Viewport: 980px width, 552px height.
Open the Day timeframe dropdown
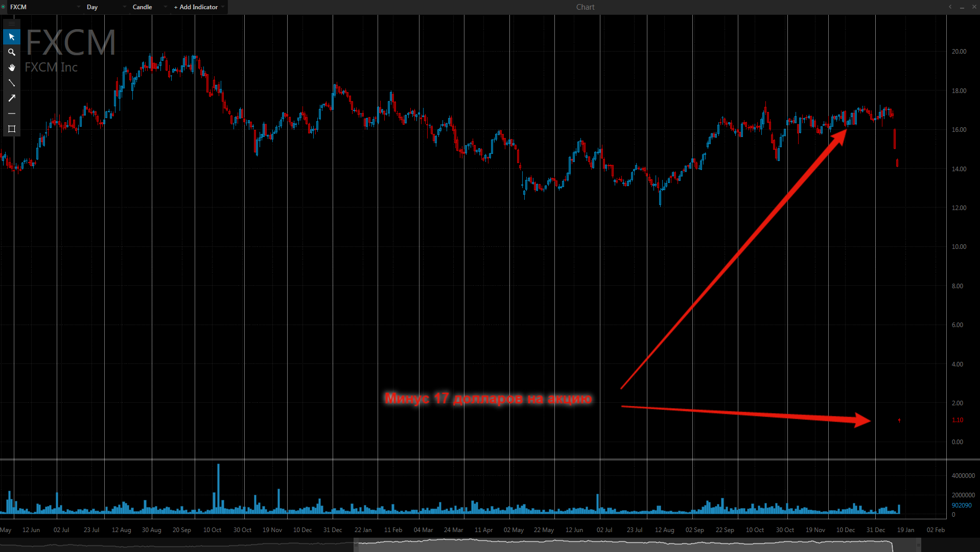point(106,7)
